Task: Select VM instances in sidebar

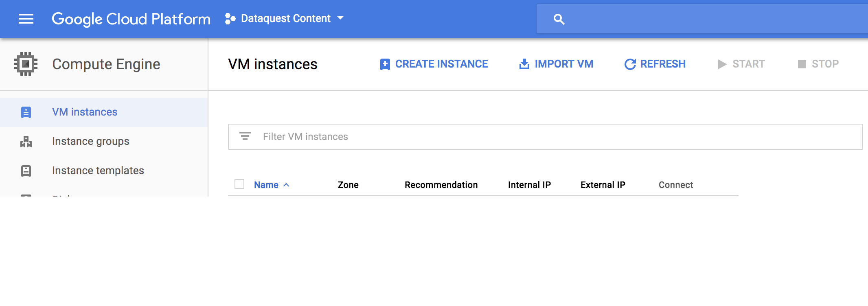Action: click(x=85, y=112)
